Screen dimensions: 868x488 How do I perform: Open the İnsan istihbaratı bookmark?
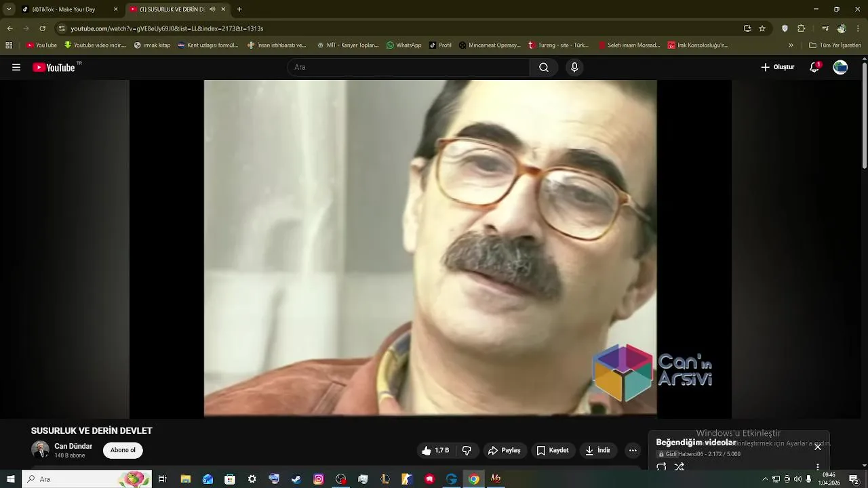tap(277, 45)
